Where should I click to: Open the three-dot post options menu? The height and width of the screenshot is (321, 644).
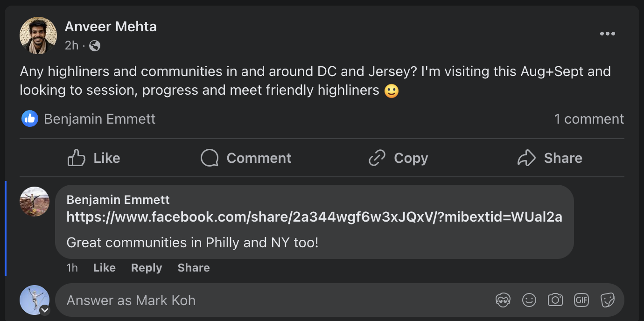coord(607,34)
